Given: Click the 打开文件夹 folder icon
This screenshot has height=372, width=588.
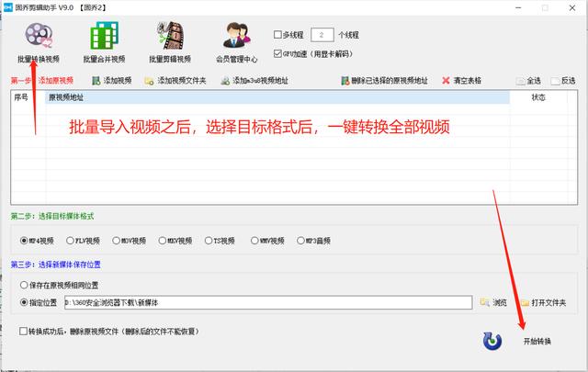Looking at the screenshot, I should [x=525, y=302].
